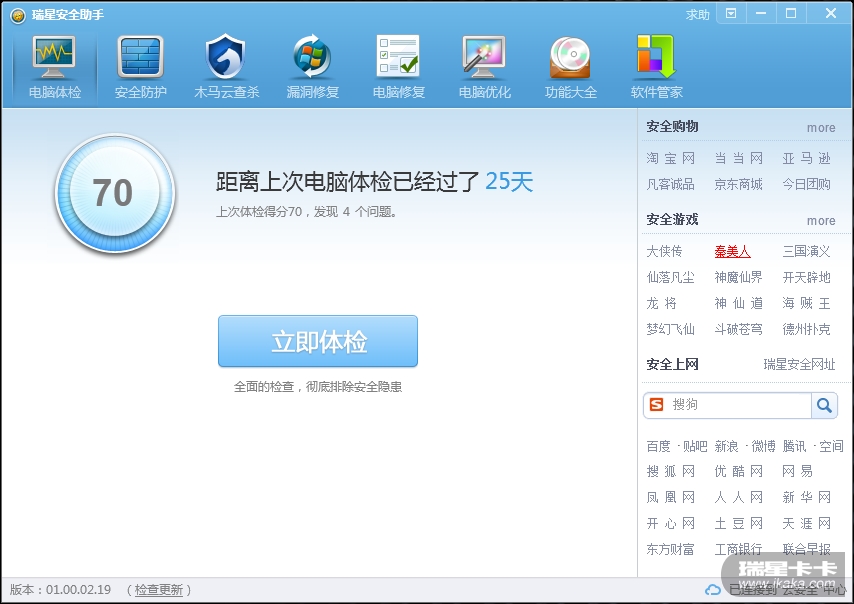Image resolution: width=854 pixels, height=604 pixels.
Task: Open the 安全防护 firewall icon
Action: (x=140, y=57)
